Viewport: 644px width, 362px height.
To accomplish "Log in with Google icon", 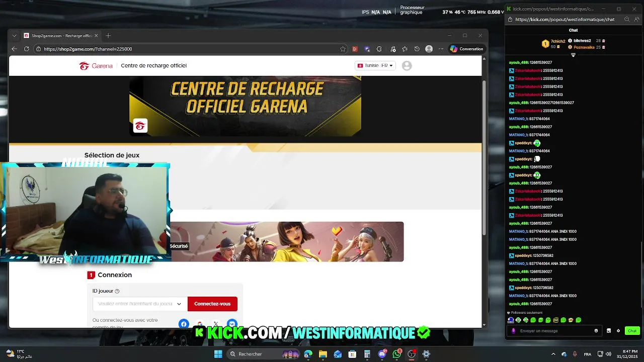I will pyautogui.click(x=200, y=324).
